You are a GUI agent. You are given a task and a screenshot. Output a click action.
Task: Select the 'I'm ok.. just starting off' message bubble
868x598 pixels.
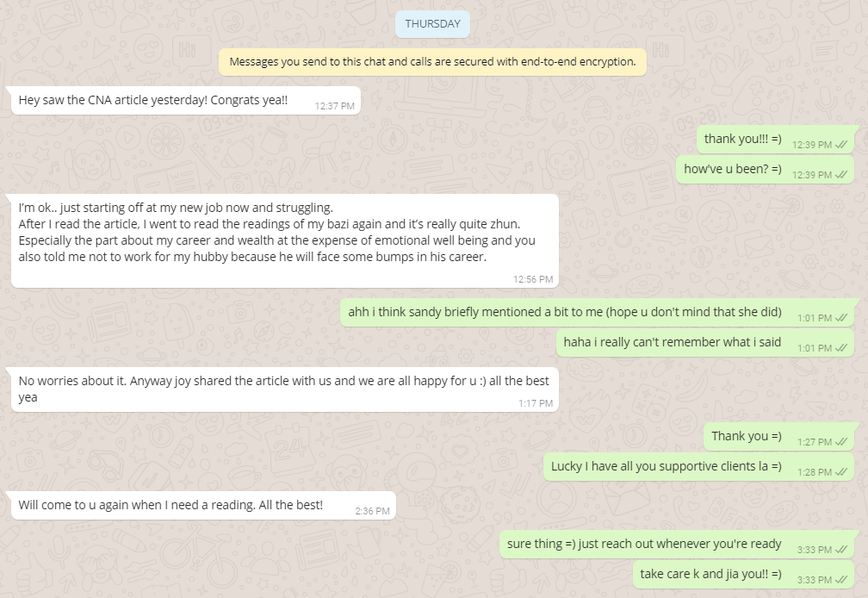pos(284,241)
